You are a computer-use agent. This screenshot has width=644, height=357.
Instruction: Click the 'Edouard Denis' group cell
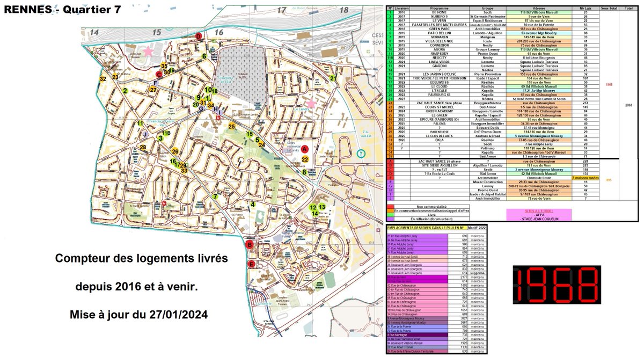pyautogui.click(x=487, y=128)
